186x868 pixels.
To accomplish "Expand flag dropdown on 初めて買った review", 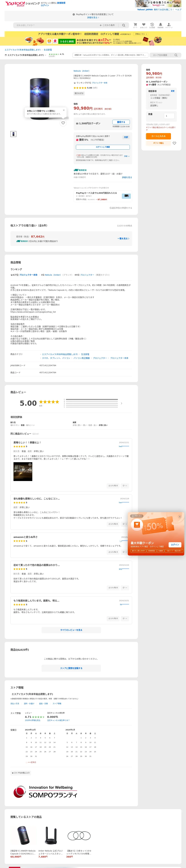I will [x=125, y=588].
